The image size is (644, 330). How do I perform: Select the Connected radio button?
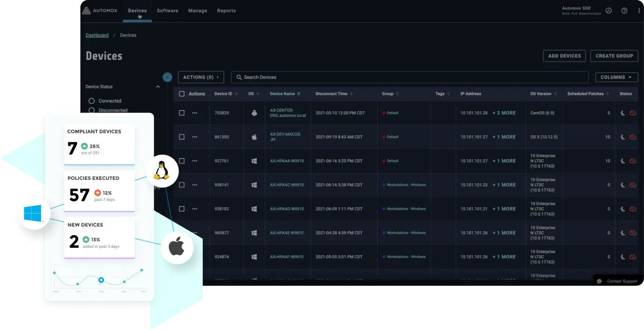pyautogui.click(x=92, y=101)
